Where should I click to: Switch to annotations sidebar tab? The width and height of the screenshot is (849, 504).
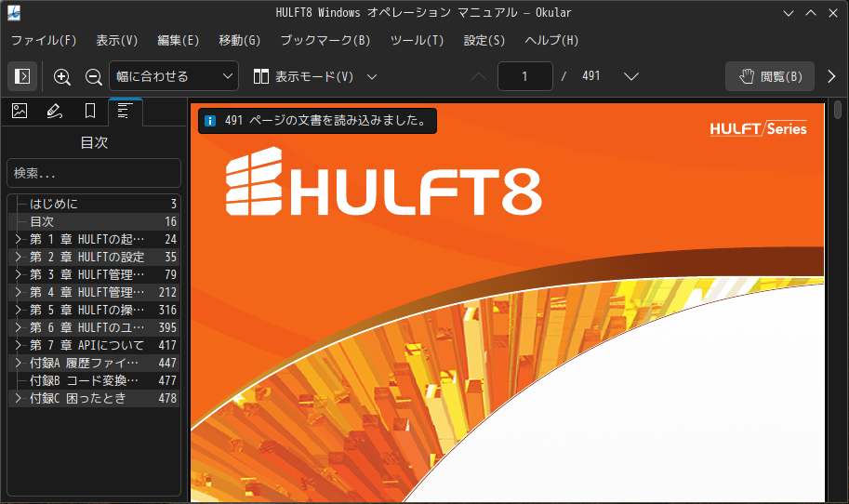pyautogui.click(x=54, y=111)
